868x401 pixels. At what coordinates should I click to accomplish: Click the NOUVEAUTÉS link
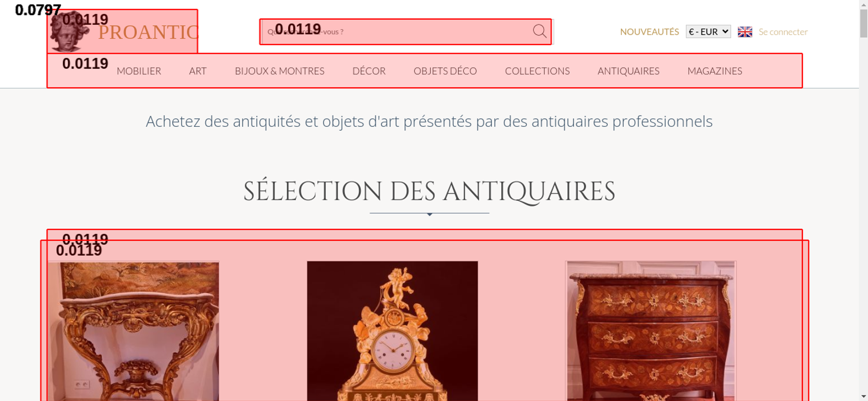tap(649, 32)
